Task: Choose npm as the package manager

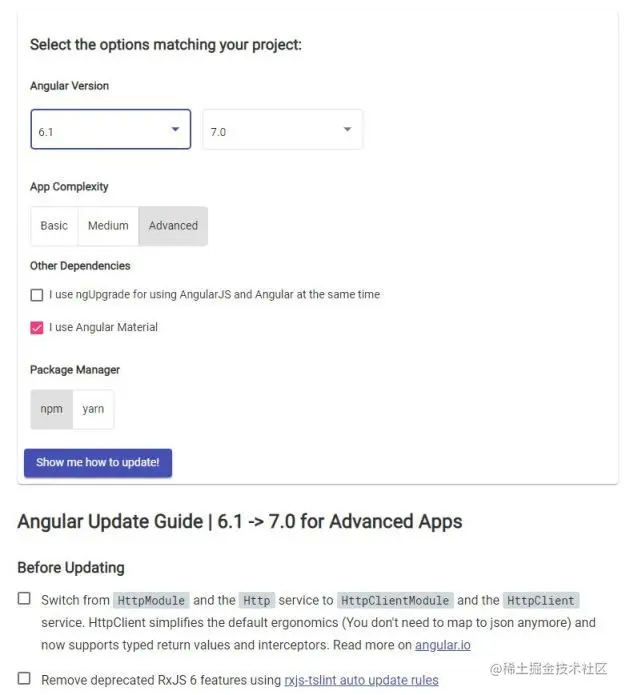Action: (x=51, y=409)
